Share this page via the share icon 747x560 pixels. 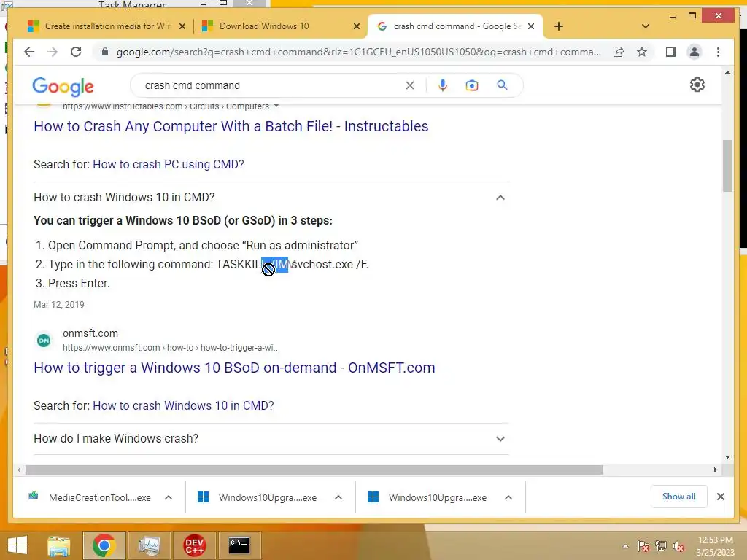pos(619,52)
